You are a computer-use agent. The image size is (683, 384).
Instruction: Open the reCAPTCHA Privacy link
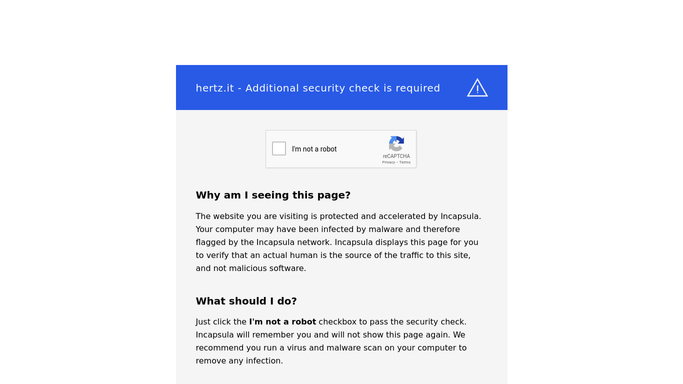pyautogui.click(x=388, y=162)
